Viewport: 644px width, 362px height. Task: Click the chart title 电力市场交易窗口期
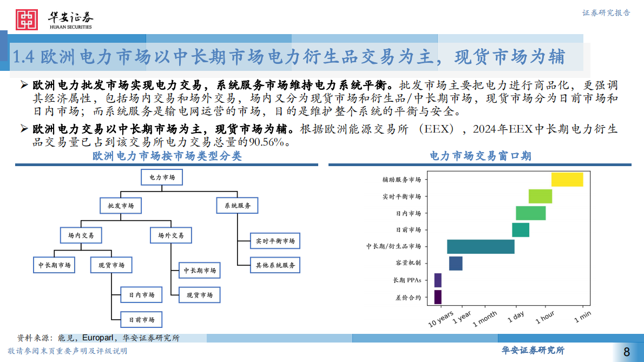pos(480,156)
